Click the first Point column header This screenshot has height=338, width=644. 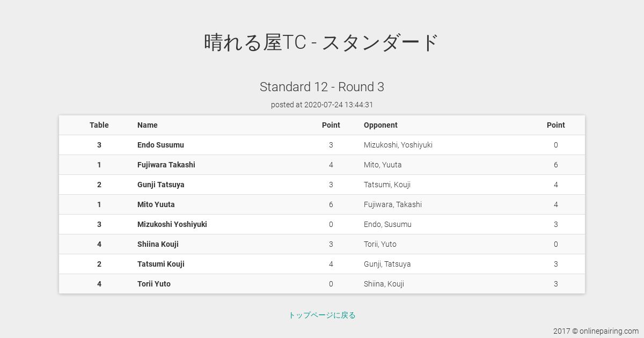[x=331, y=125]
